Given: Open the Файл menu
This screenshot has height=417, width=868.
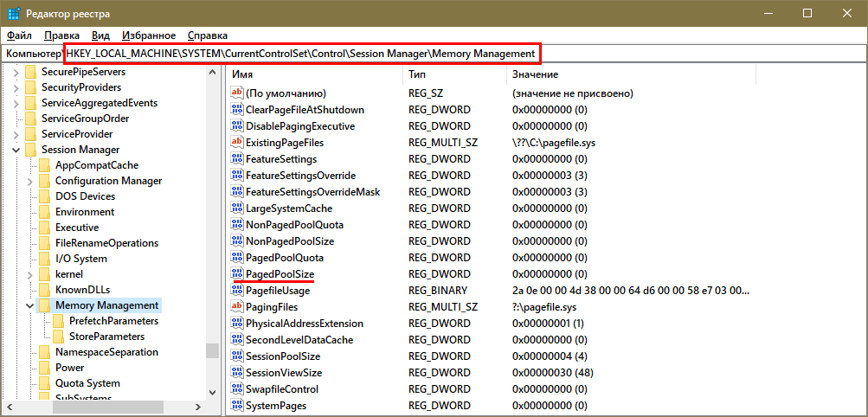Looking at the screenshot, I should (19, 35).
